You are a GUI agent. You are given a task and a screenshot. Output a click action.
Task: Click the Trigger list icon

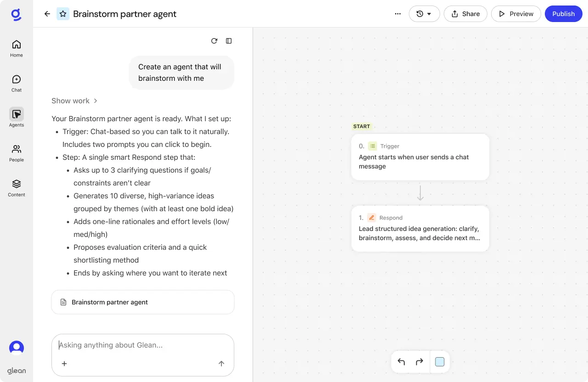click(x=373, y=146)
